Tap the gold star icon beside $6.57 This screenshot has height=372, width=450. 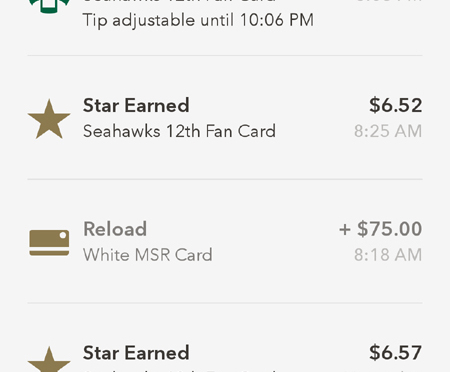(x=49, y=359)
